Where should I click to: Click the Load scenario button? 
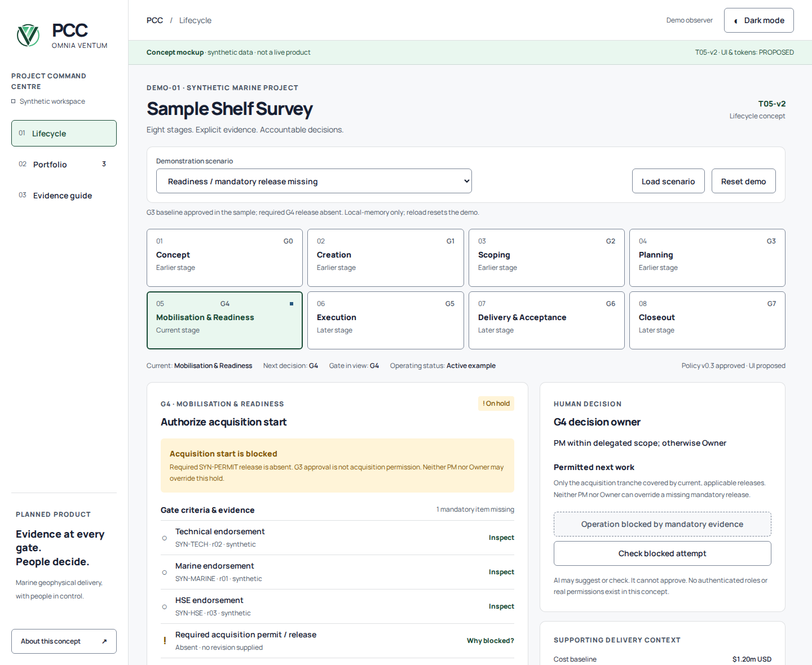click(668, 181)
